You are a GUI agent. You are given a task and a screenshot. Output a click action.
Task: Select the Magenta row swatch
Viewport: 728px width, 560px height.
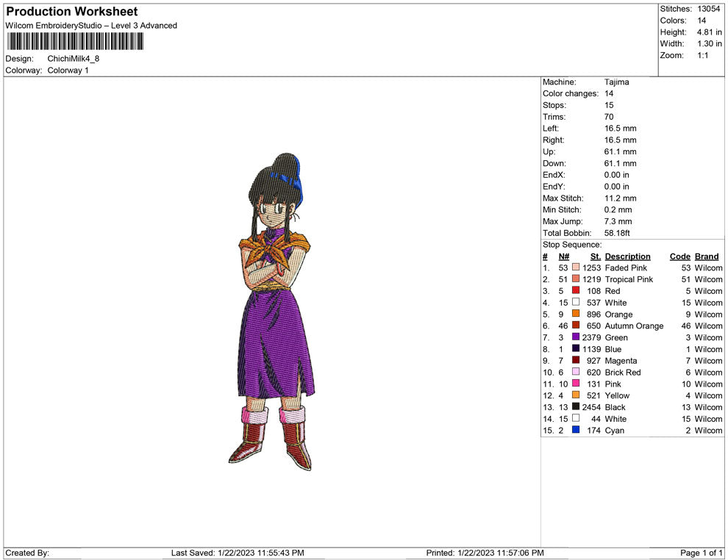(x=576, y=360)
